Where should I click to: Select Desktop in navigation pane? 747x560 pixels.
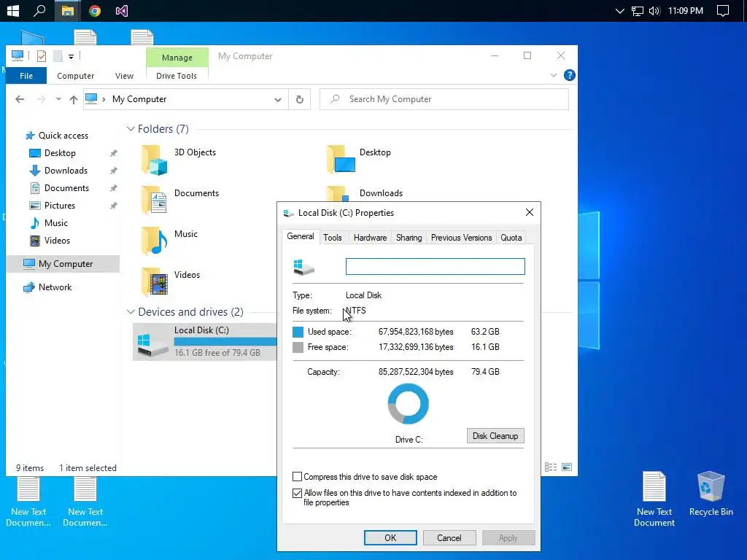pyautogui.click(x=60, y=153)
